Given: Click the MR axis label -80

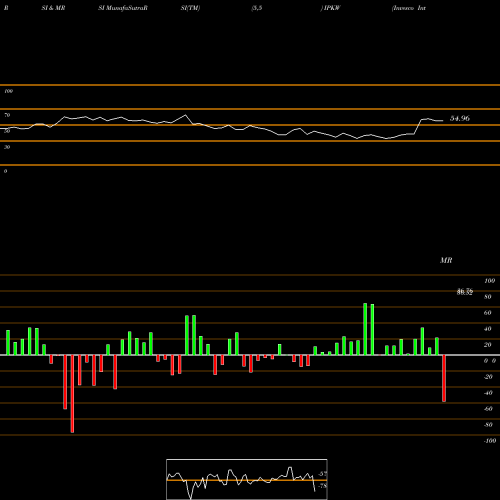Looking at the screenshot, I should [x=488, y=425].
